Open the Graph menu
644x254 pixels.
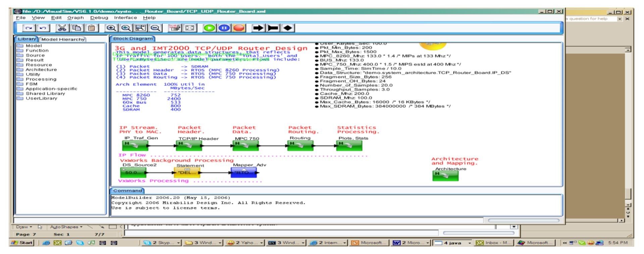coord(75,18)
